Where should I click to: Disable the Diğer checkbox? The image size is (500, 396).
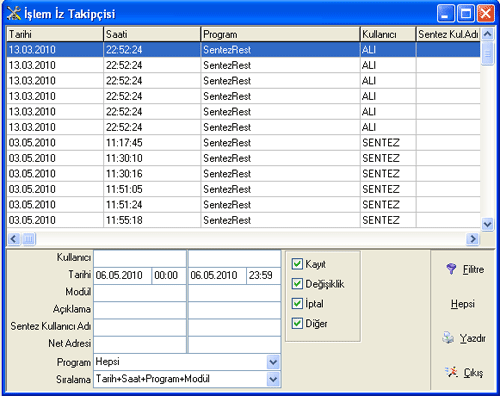point(297,323)
